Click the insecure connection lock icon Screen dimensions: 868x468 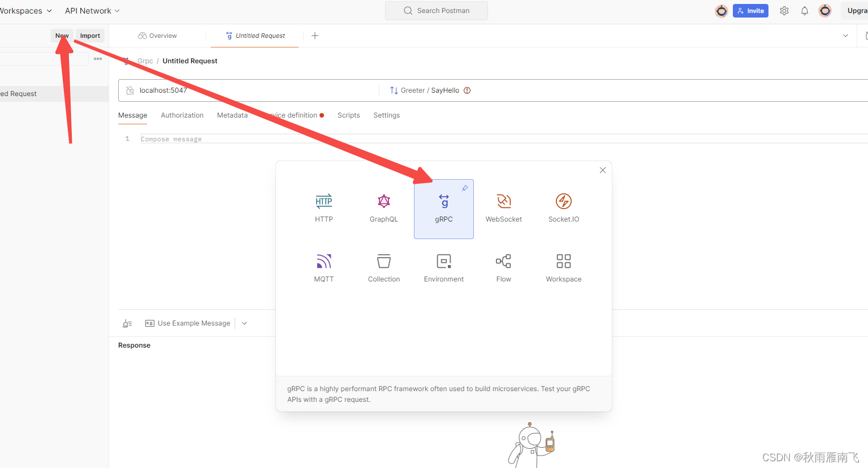130,90
